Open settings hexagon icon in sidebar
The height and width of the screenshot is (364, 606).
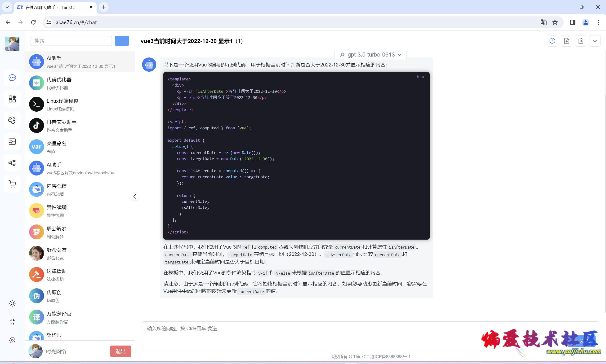(x=12, y=340)
